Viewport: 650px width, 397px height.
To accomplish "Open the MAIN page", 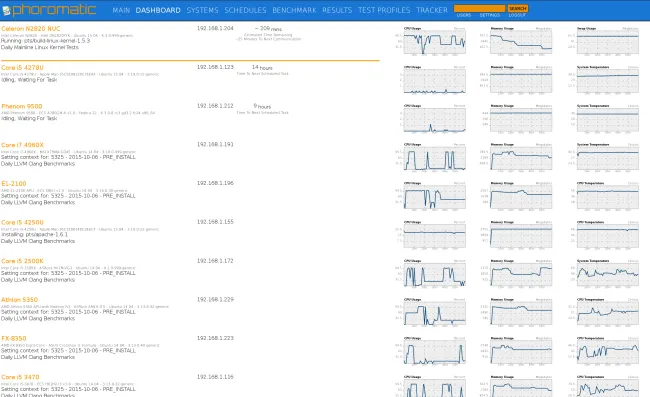I will click(x=121, y=10).
